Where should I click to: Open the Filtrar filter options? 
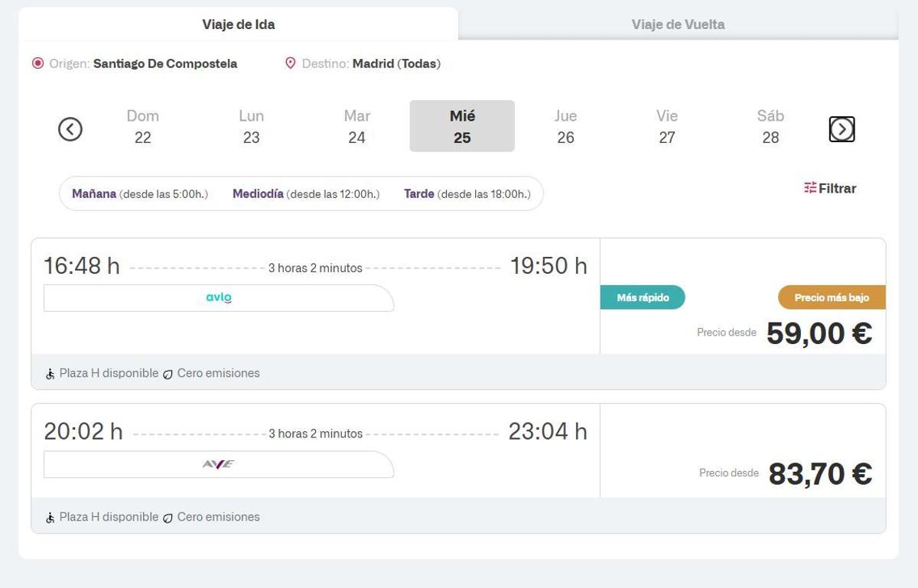point(830,188)
